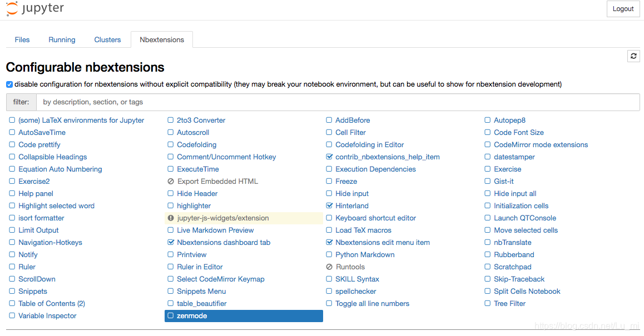This screenshot has width=644, height=336.
Task: Click the warning icon beside jupyter-js-widgets/extension
Action: tap(171, 218)
